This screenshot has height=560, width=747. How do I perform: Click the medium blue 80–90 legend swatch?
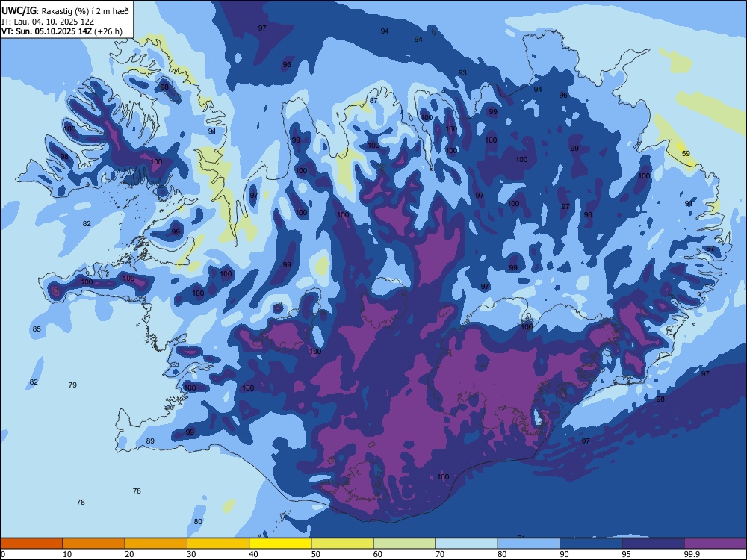(529, 544)
